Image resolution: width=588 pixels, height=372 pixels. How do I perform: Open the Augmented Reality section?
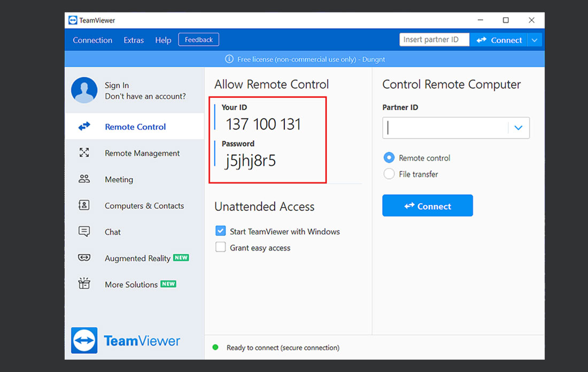[135, 258]
